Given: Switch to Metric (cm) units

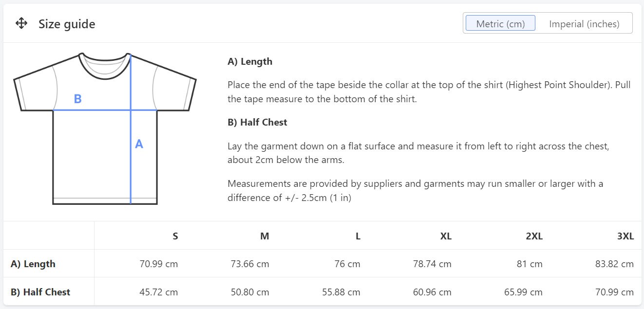Looking at the screenshot, I should [x=500, y=23].
